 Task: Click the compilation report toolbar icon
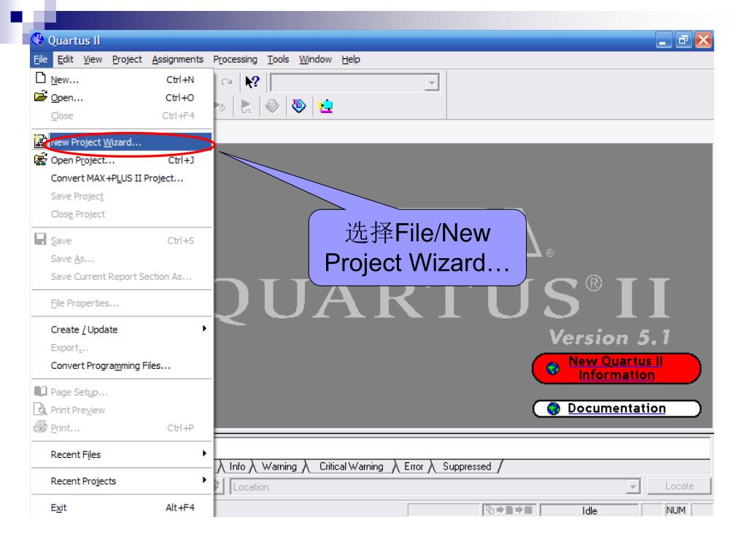(x=272, y=106)
